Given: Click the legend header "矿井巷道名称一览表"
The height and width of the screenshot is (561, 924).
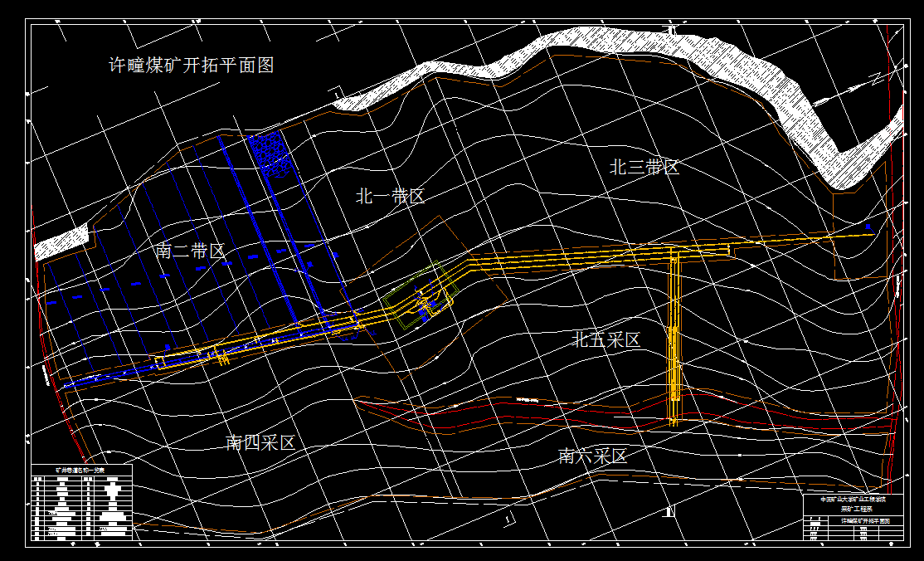Looking at the screenshot, I should (x=80, y=471).
